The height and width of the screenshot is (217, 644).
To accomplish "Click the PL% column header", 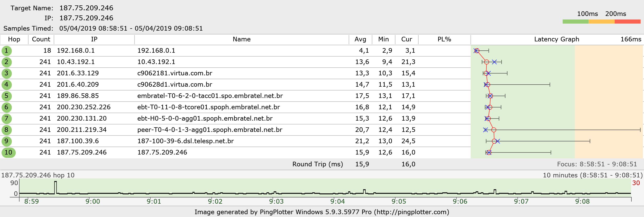I will [444, 39].
